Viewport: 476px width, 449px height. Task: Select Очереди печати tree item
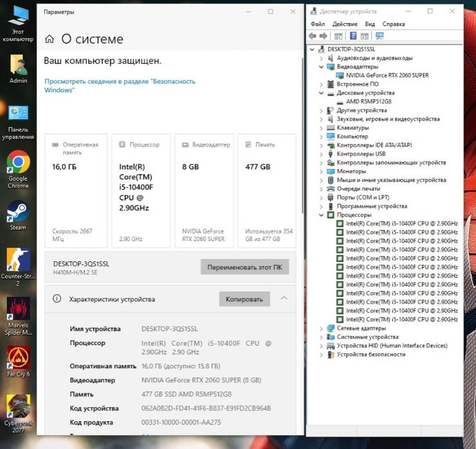(x=358, y=189)
